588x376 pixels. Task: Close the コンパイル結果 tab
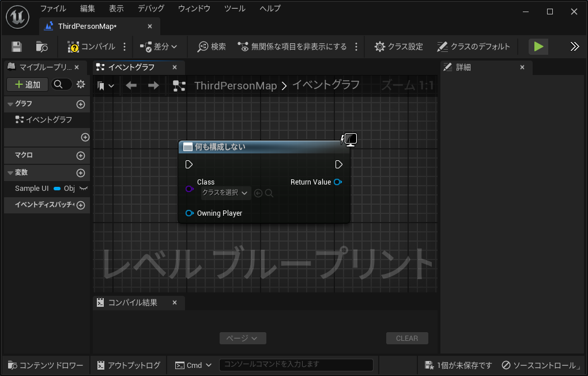(175, 302)
